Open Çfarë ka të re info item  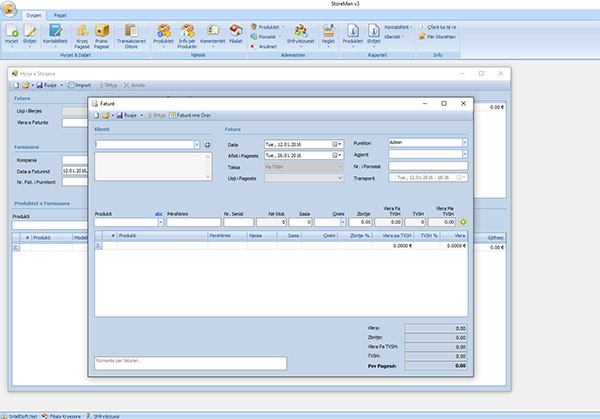click(x=438, y=27)
